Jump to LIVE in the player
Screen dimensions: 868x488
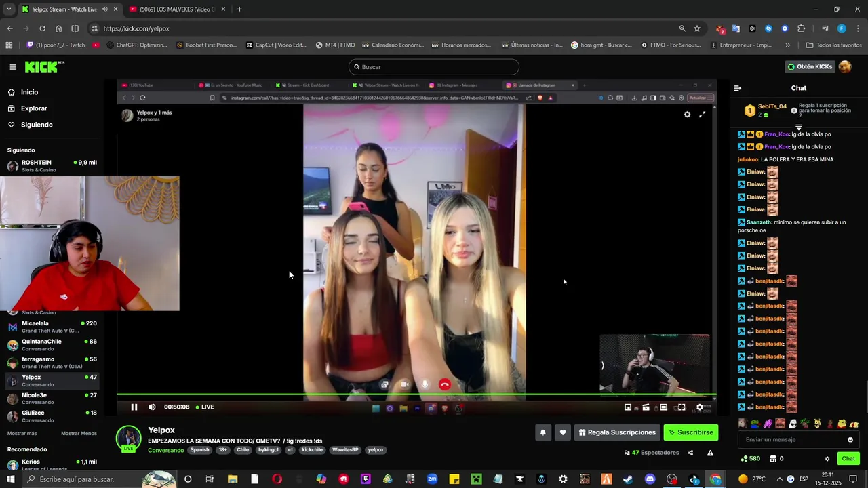click(205, 407)
